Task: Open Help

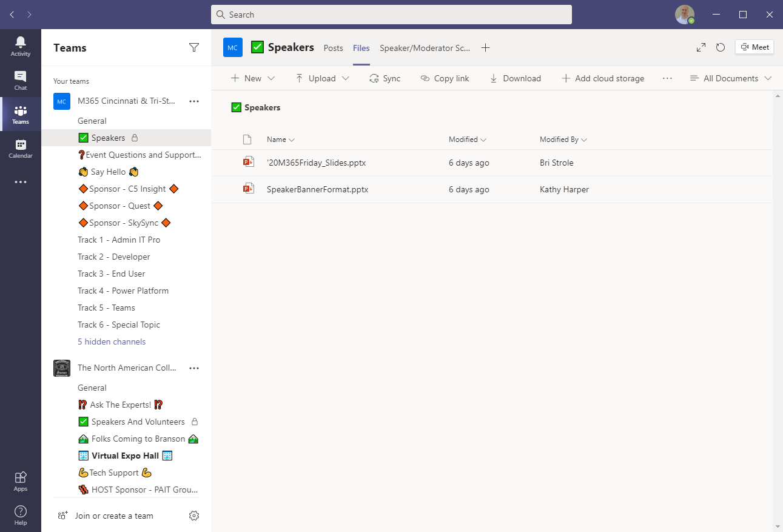Action: (21, 515)
